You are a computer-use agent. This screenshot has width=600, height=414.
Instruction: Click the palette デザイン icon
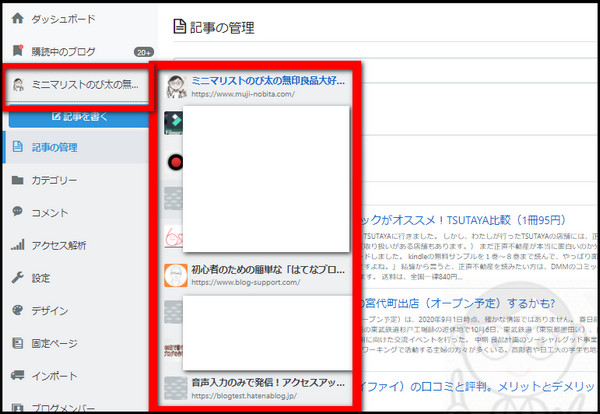tap(18, 310)
